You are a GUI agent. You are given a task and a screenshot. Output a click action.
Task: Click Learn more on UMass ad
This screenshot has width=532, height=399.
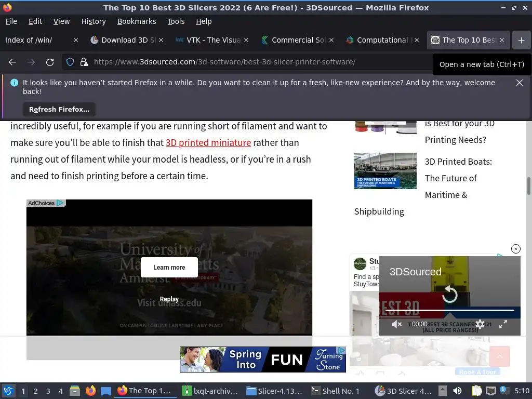click(x=169, y=268)
